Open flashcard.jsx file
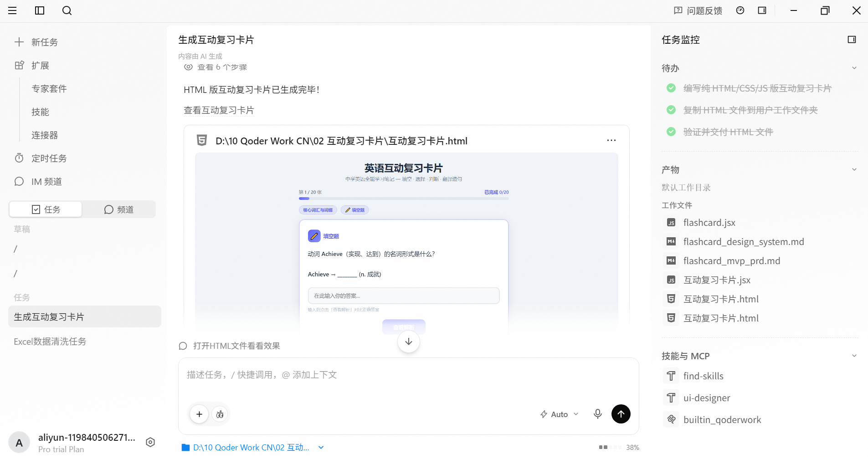The height and width of the screenshot is (459, 868). tap(709, 223)
